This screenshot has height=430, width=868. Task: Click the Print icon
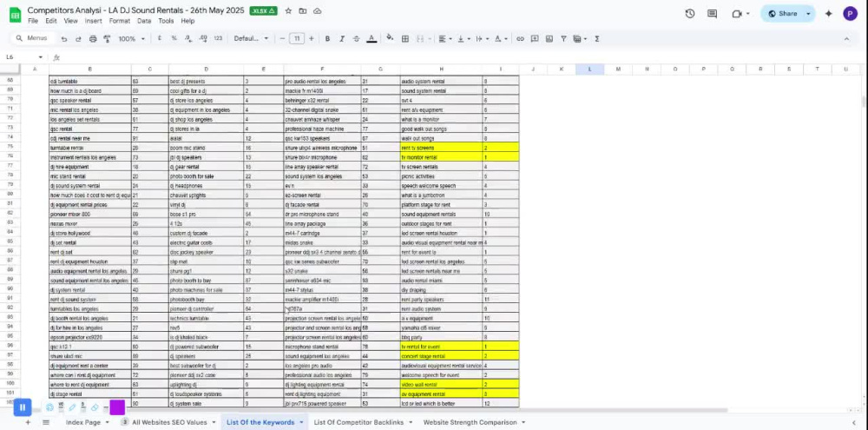[93, 39]
